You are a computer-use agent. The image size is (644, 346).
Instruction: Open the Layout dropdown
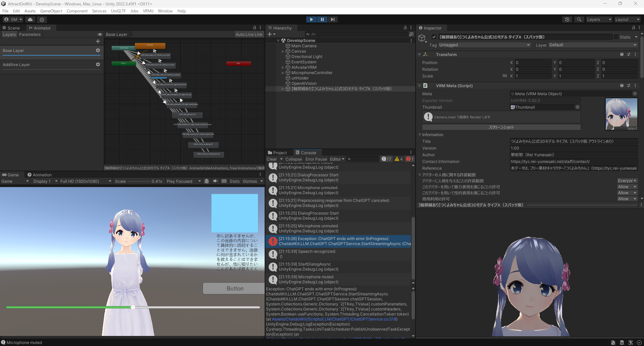click(x=627, y=19)
